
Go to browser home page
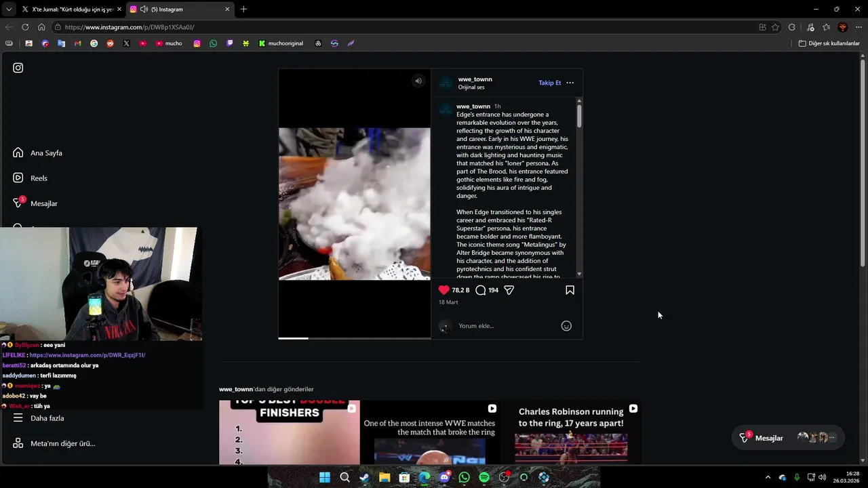pos(41,27)
